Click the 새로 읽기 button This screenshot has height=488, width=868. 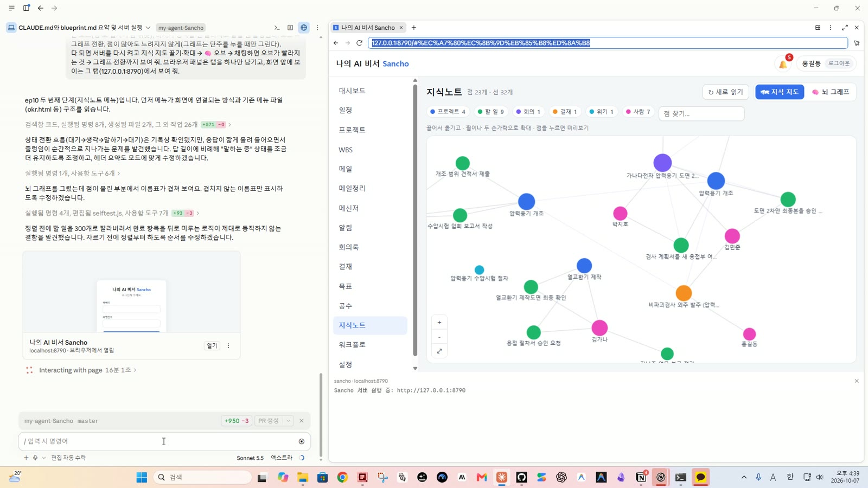[726, 92]
